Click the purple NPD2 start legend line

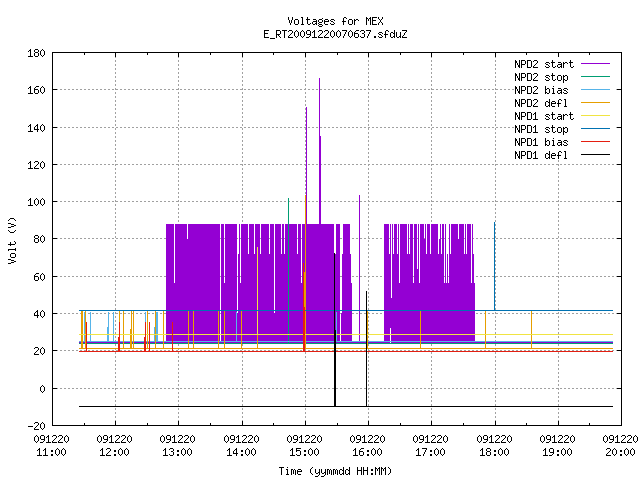pyautogui.click(x=596, y=64)
